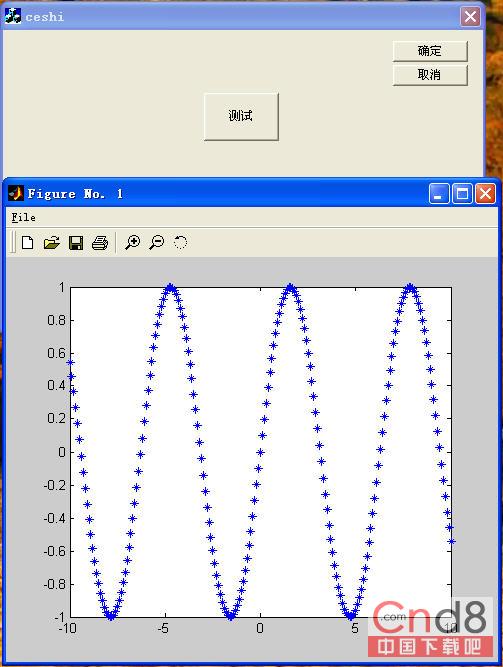Image resolution: width=503 pixels, height=667 pixels.
Task: Minimize the Figure No. 1 window
Action: click(438, 194)
